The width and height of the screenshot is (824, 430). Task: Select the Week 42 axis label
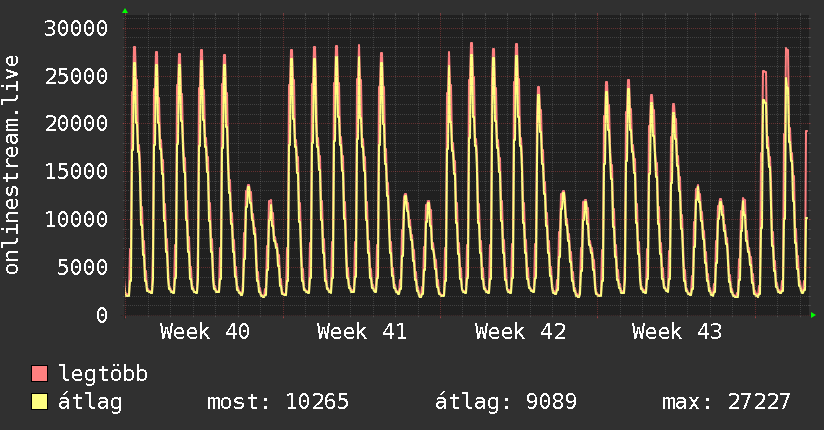pyautogui.click(x=520, y=332)
